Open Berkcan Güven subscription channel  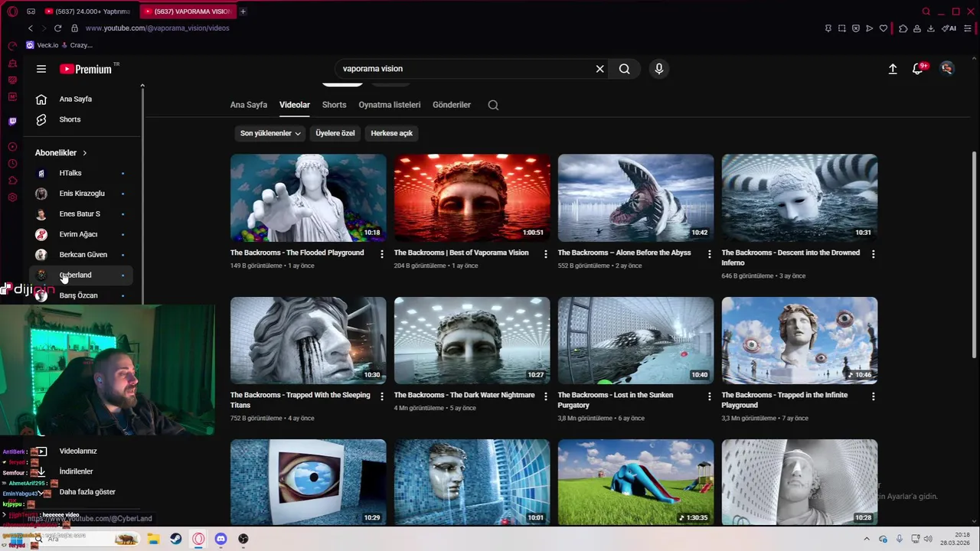pos(81,255)
